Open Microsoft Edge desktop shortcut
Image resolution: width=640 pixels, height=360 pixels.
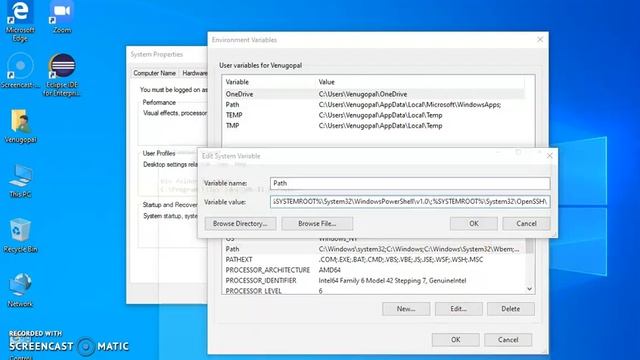coord(20,20)
